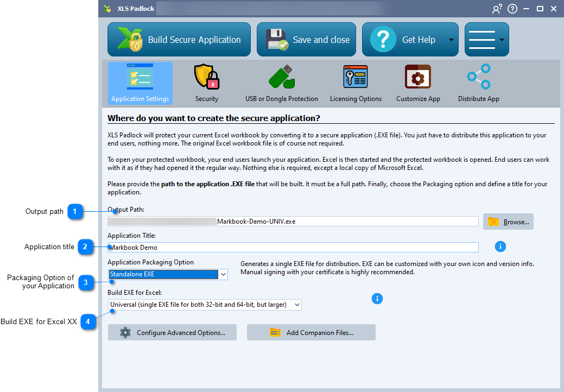Expand the Get Help dropdown arrow
Viewport: 564px width, 392px height.
pyautogui.click(x=451, y=40)
